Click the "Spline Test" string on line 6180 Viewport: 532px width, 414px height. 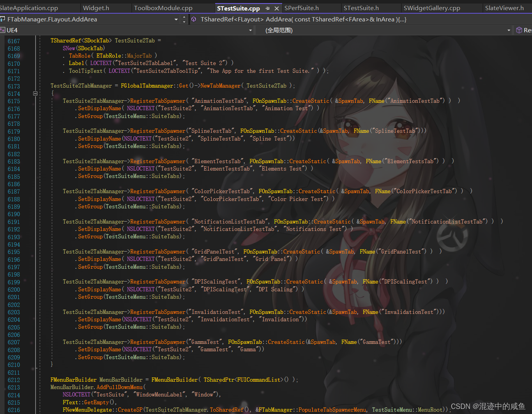pos(269,138)
